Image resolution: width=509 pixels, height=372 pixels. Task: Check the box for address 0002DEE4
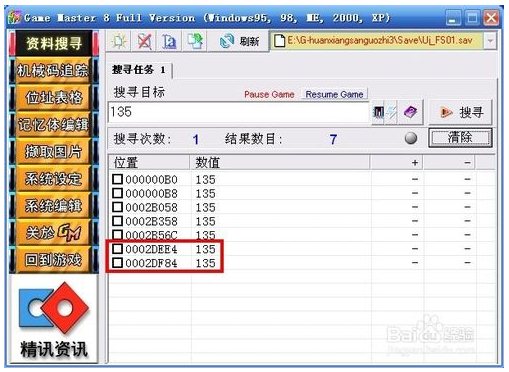click(x=117, y=249)
